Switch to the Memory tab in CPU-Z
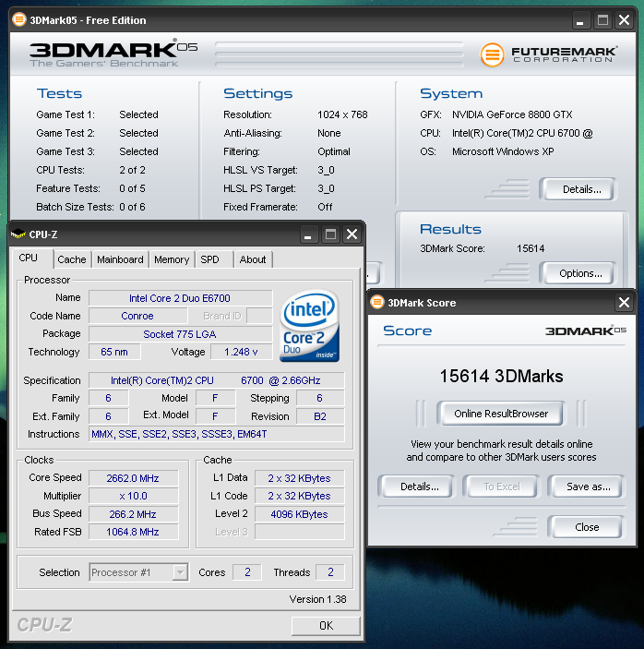 (172, 259)
